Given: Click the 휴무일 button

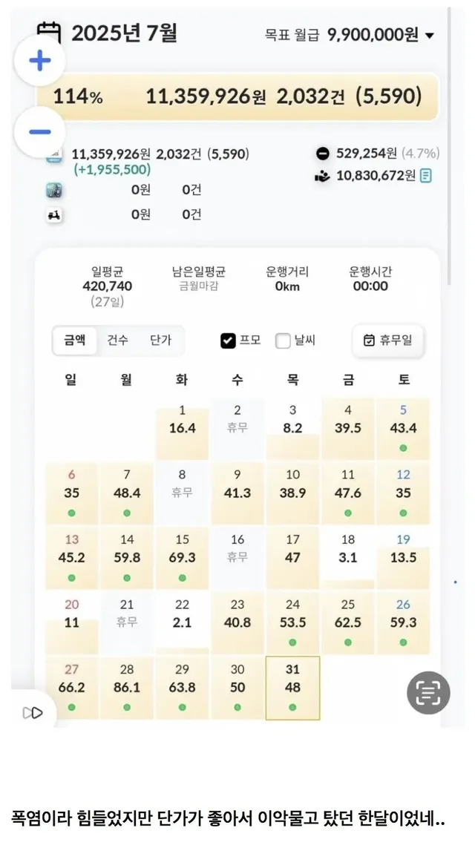Looking at the screenshot, I should pos(388,341).
